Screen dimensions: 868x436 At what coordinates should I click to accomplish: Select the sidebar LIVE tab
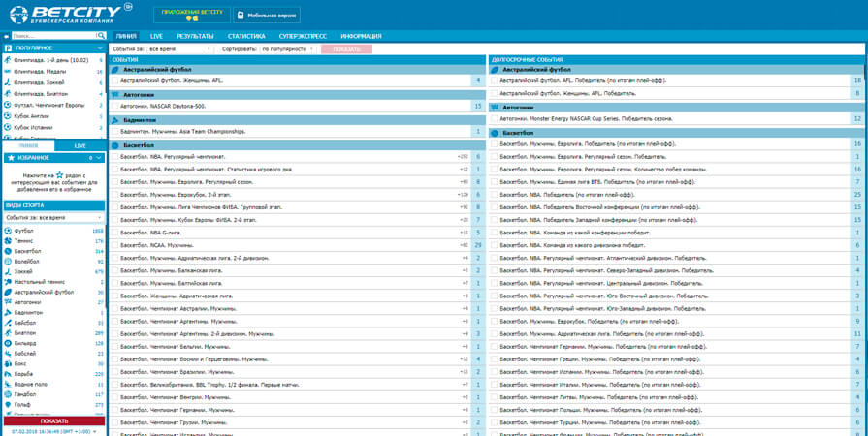pyautogui.click(x=80, y=146)
